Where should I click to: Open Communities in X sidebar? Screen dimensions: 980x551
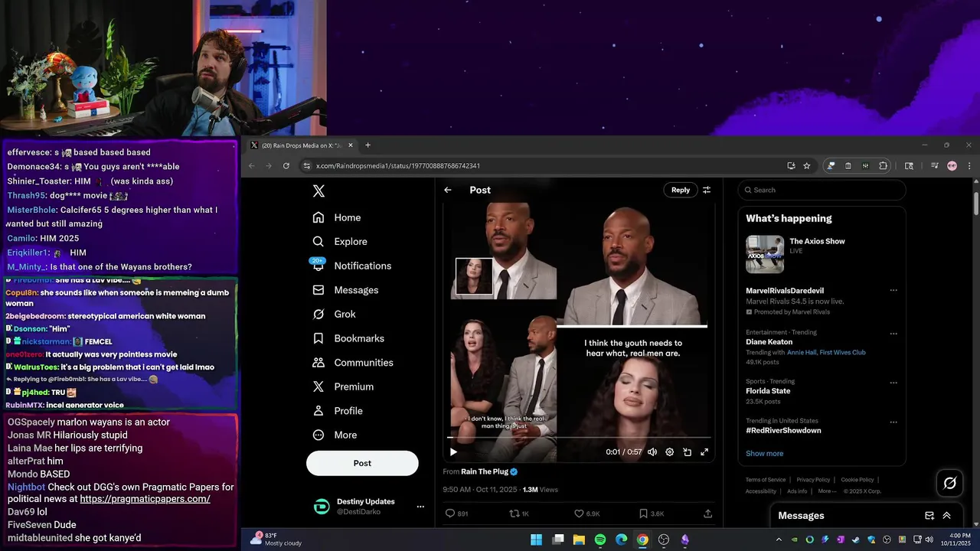tap(353, 363)
